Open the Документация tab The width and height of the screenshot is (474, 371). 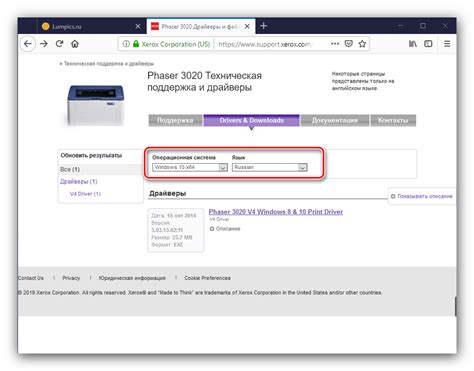(335, 120)
